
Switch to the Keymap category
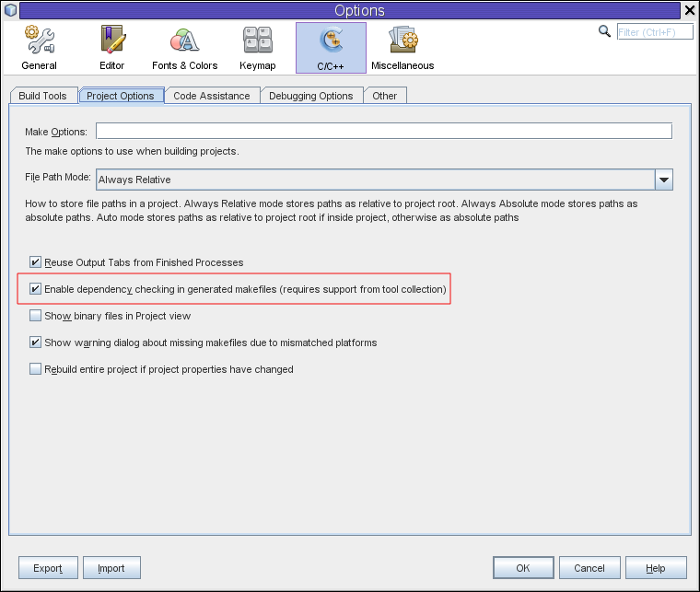[257, 48]
